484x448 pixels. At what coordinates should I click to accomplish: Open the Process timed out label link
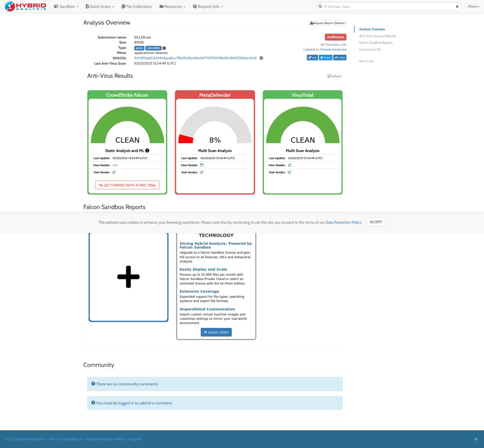(333, 49)
